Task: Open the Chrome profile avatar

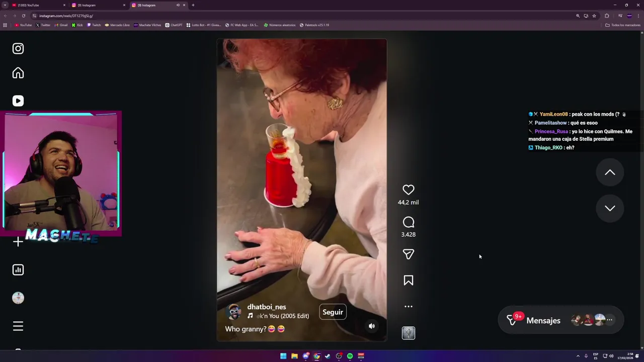Action: click(629, 16)
